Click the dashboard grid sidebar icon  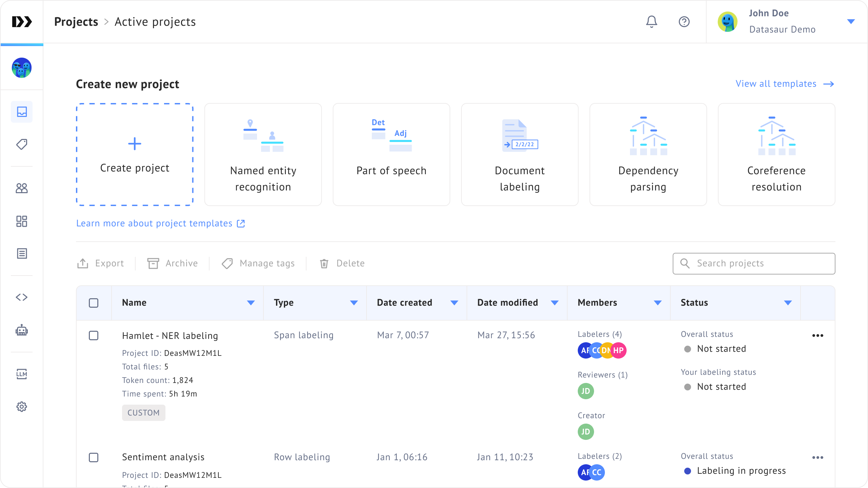pyautogui.click(x=22, y=221)
